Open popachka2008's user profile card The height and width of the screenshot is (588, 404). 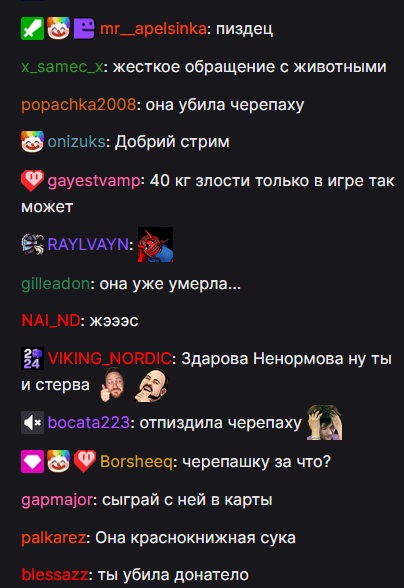pyautogui.click(x=78, y=105)
